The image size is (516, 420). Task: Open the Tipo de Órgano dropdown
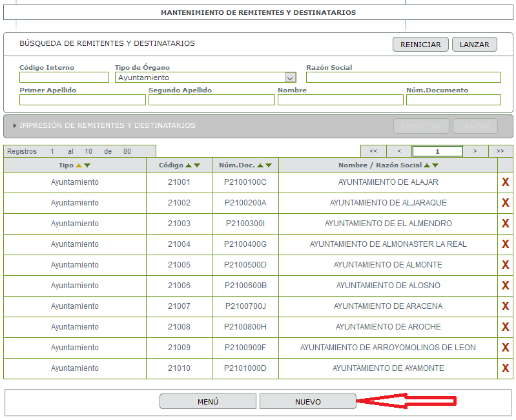click(x=290, y=78)
